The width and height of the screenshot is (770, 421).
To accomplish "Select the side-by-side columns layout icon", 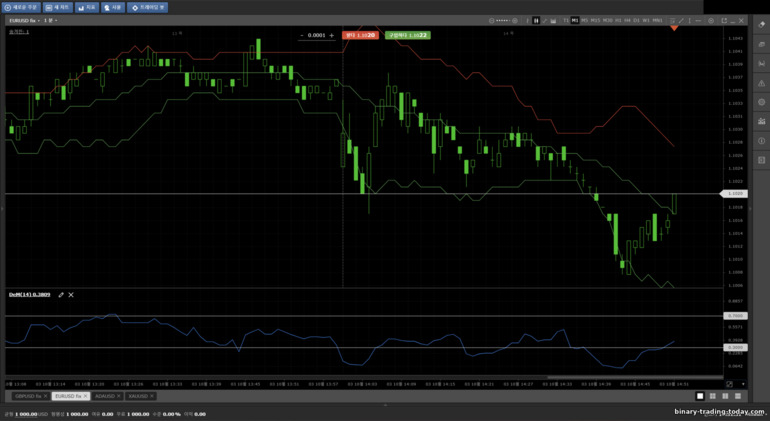I will tap(725, 396).
